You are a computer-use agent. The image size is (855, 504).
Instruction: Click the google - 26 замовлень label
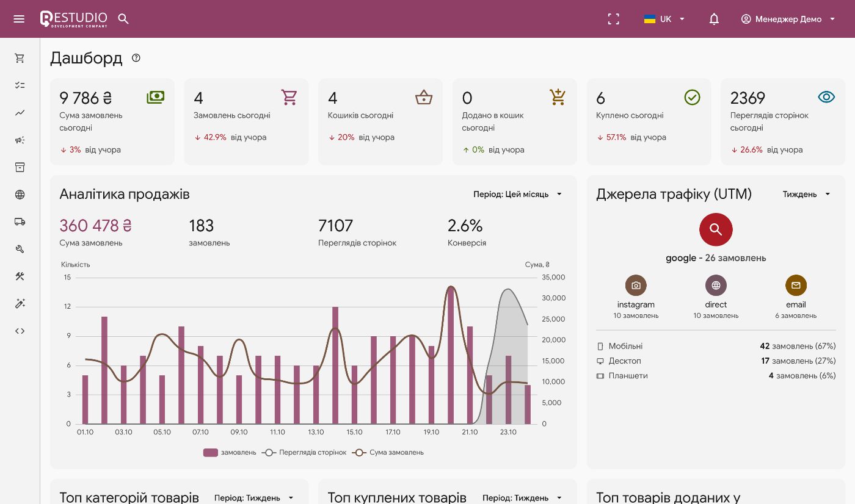(716, 258)
